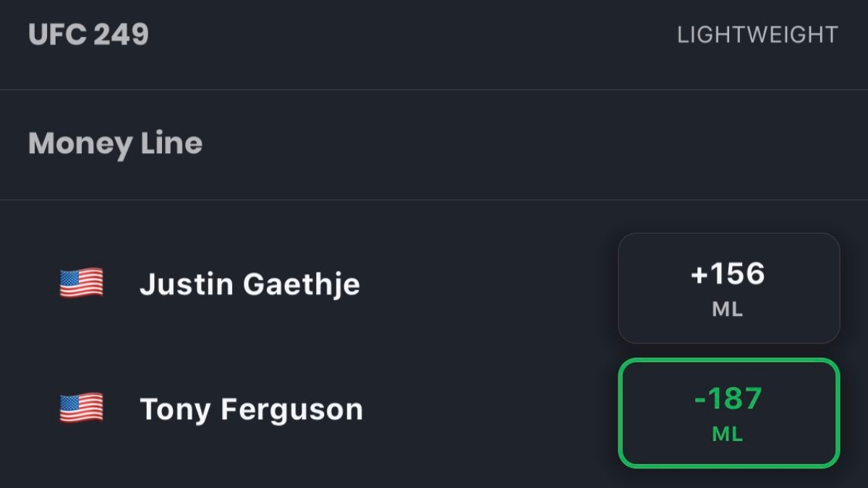Collapse the Money Line section header

pos(434,145)
